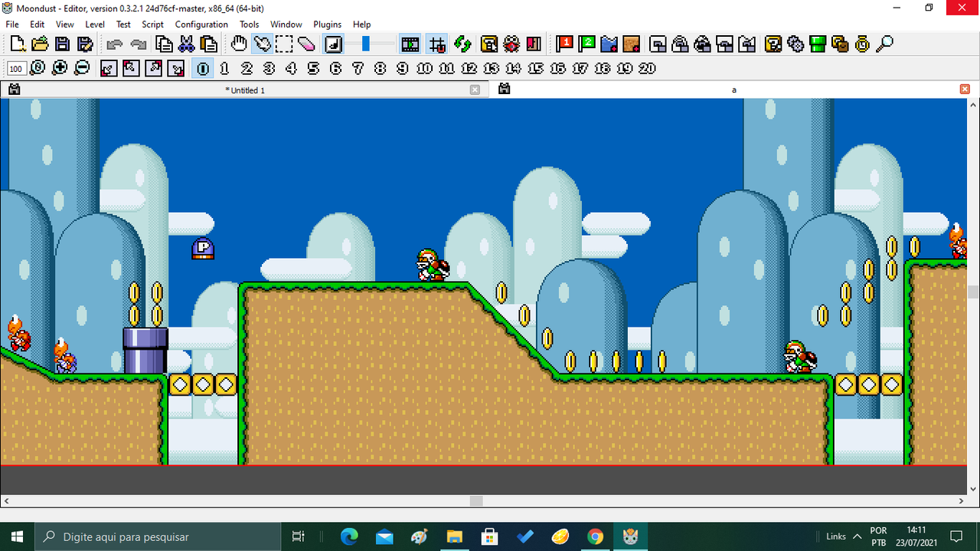Redo the last undone action
The height and width of the screenshot is (551, 980).
point(139,44)
